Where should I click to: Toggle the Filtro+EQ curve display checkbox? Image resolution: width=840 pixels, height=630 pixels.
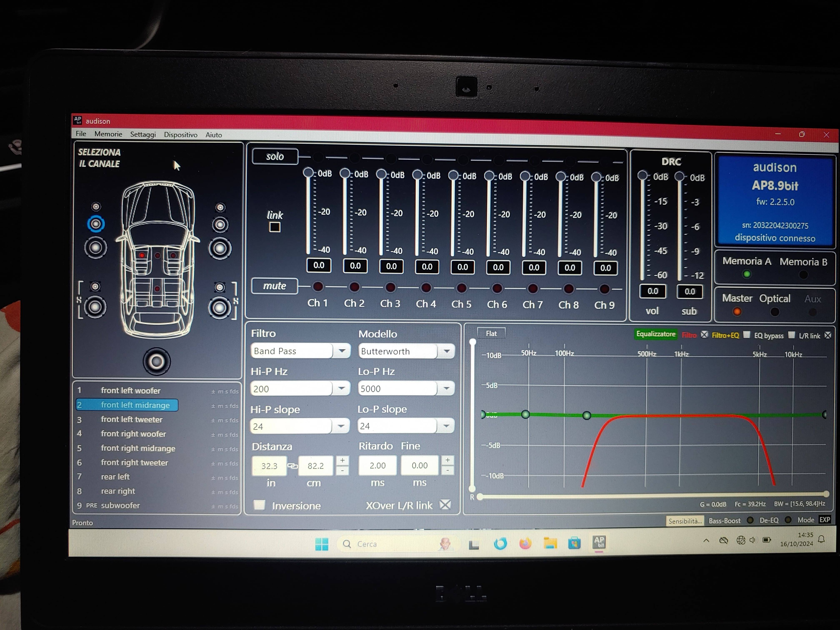(746, 335)
